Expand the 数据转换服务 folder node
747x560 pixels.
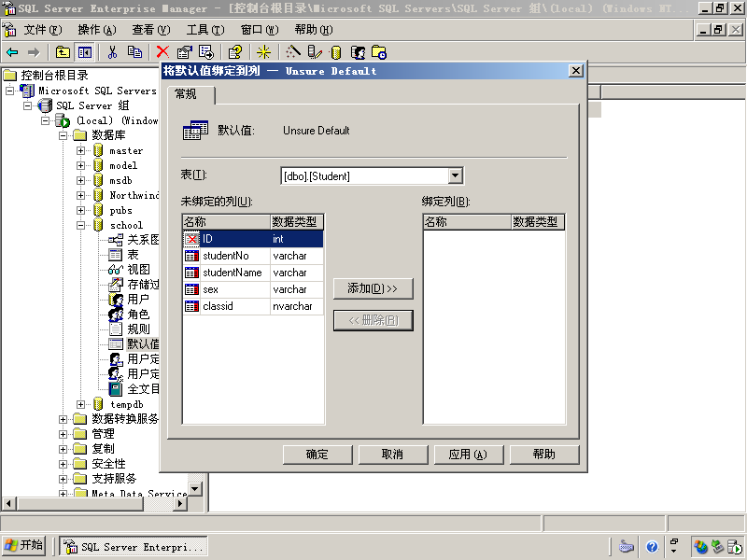[63, 419]
